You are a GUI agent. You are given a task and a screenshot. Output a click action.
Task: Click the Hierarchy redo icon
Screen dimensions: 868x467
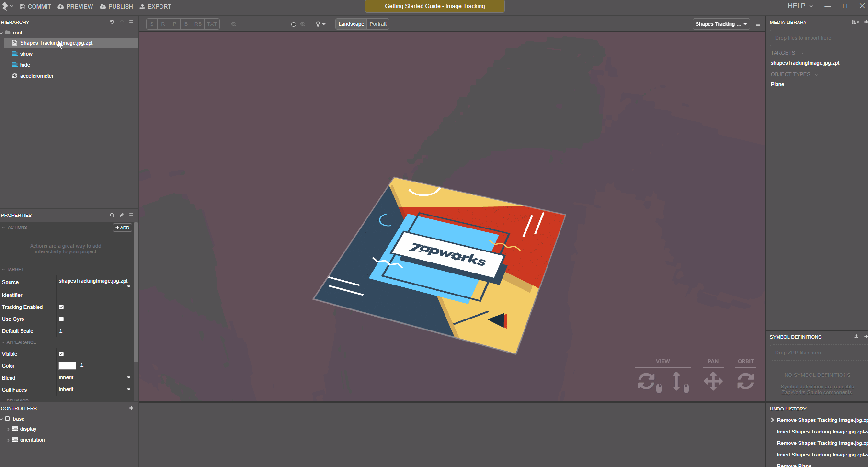[122, 22]
